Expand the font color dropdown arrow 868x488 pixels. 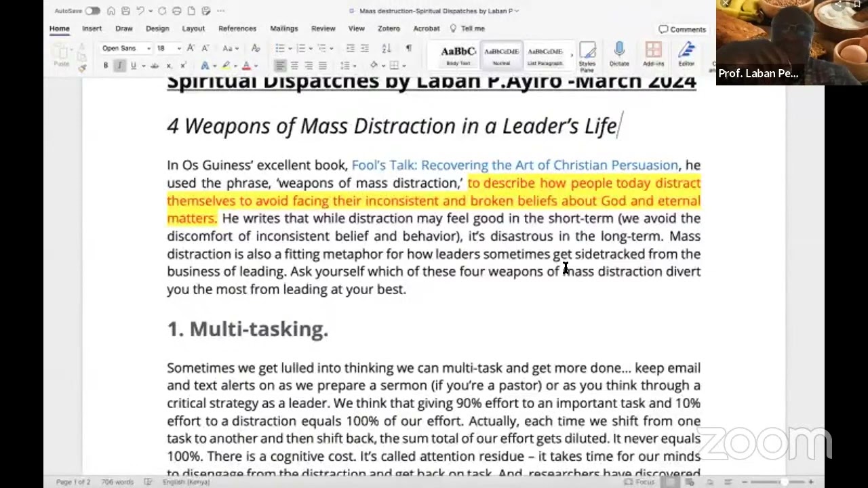pyautogui.click(x=256, y=66)
